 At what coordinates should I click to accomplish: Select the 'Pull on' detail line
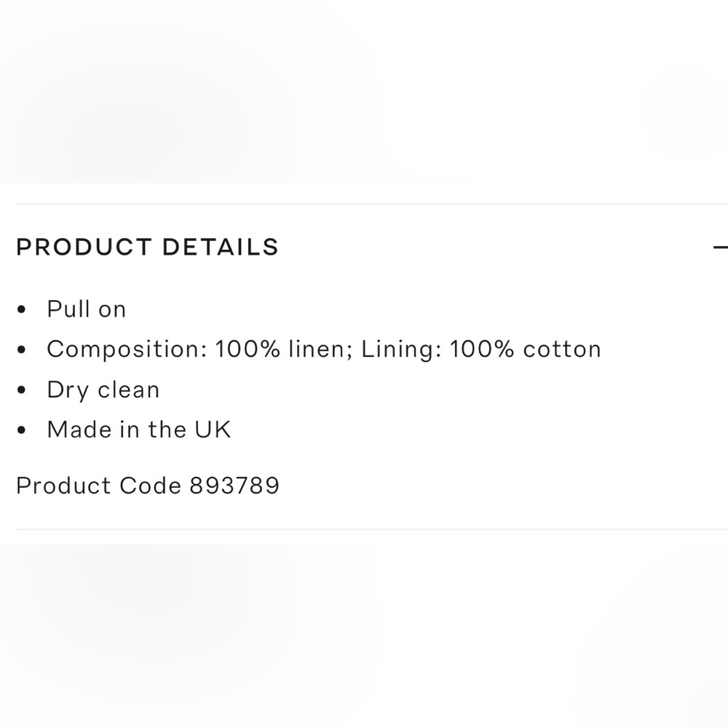click(87, 309)
